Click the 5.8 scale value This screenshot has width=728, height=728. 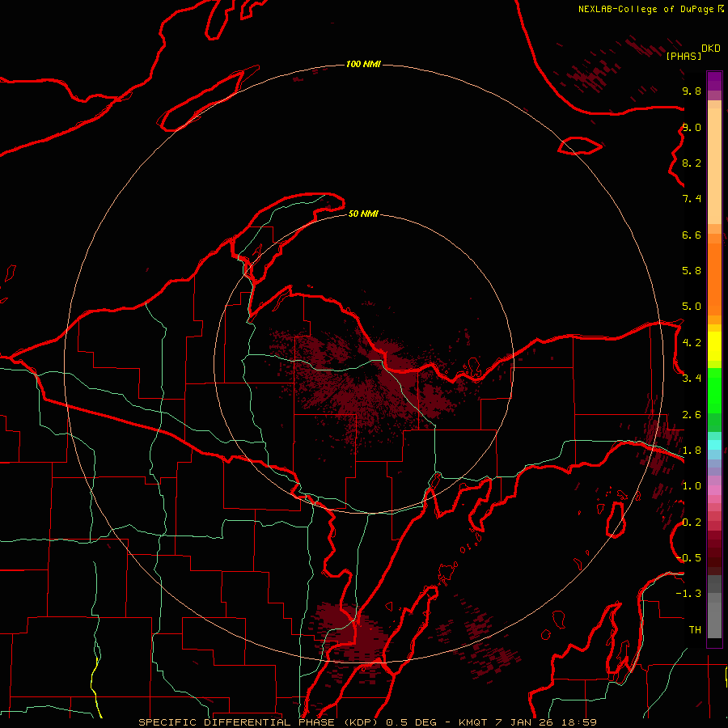pos(692,270)
